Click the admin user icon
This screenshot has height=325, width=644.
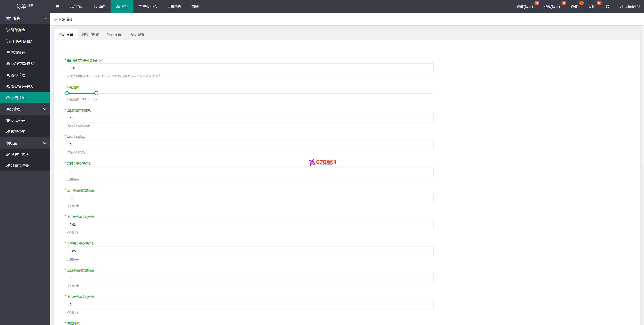(x=621, y=7)
